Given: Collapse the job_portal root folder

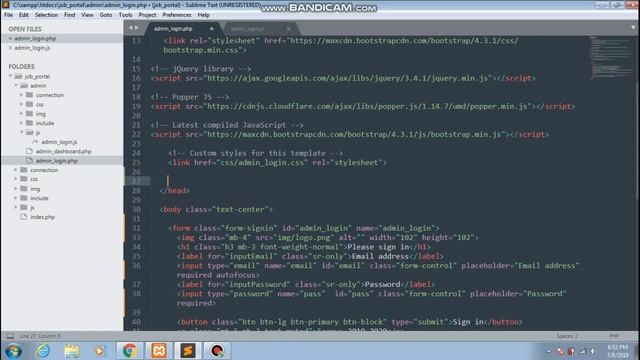Looking at the screenshot, I should tap(10, 76).
